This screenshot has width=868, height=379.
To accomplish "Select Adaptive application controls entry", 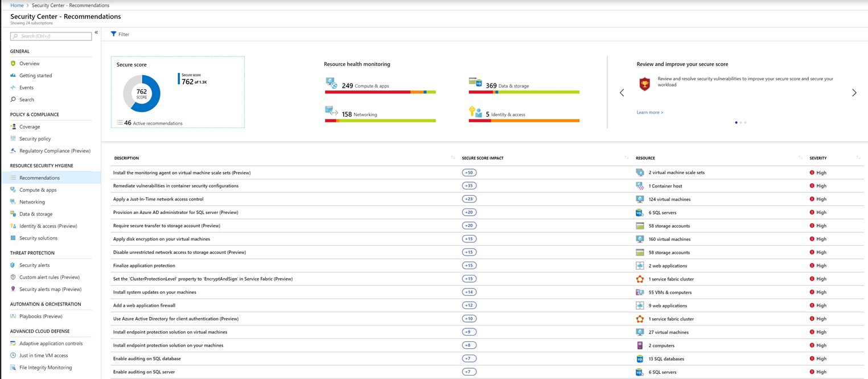I will pyautogui.click(x=51, y=343).
